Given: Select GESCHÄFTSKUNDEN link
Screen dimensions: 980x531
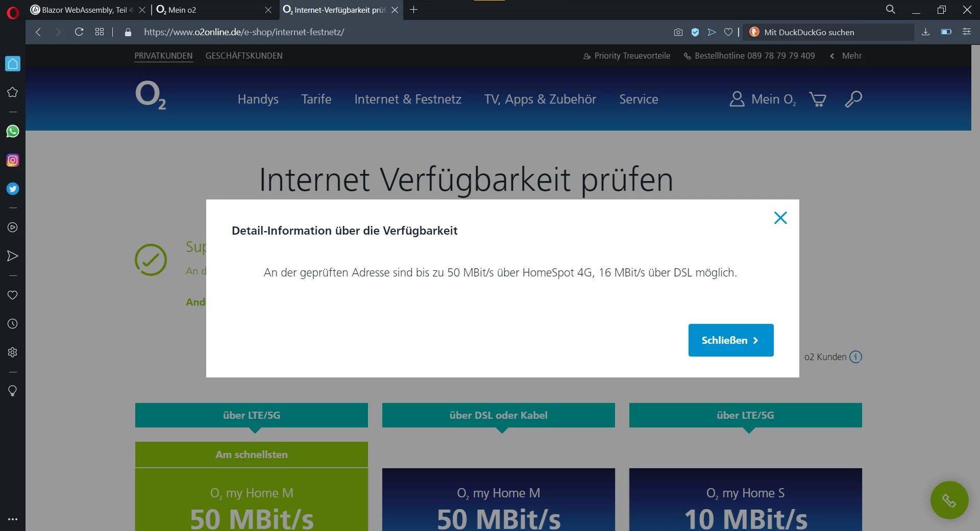Looking at the screenshot, I should click(244, 56).
